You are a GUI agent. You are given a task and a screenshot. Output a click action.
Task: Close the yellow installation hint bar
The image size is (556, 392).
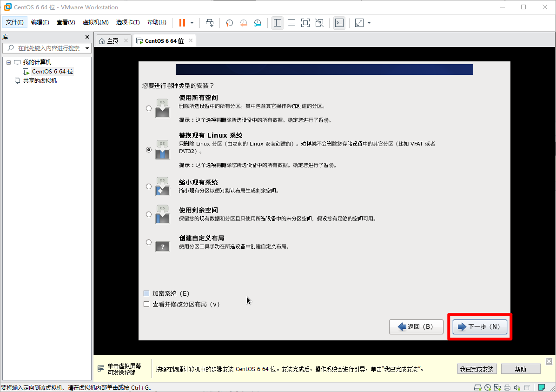click(549, 361)
